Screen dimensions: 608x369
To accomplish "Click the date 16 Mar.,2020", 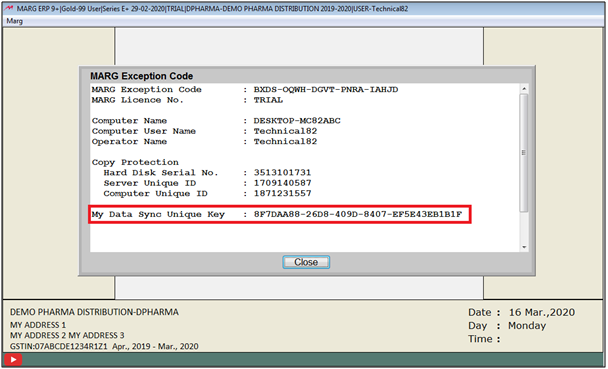I will [542, 312].
